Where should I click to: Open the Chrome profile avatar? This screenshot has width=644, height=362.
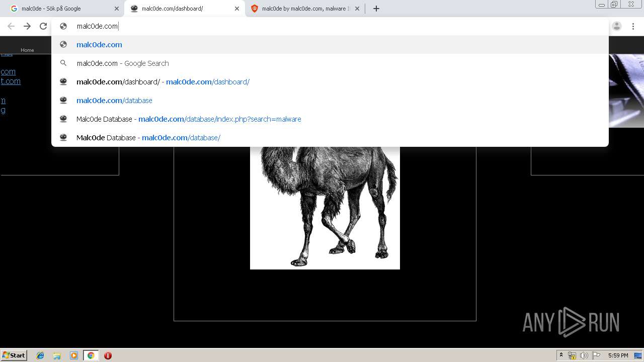(617, 26)
